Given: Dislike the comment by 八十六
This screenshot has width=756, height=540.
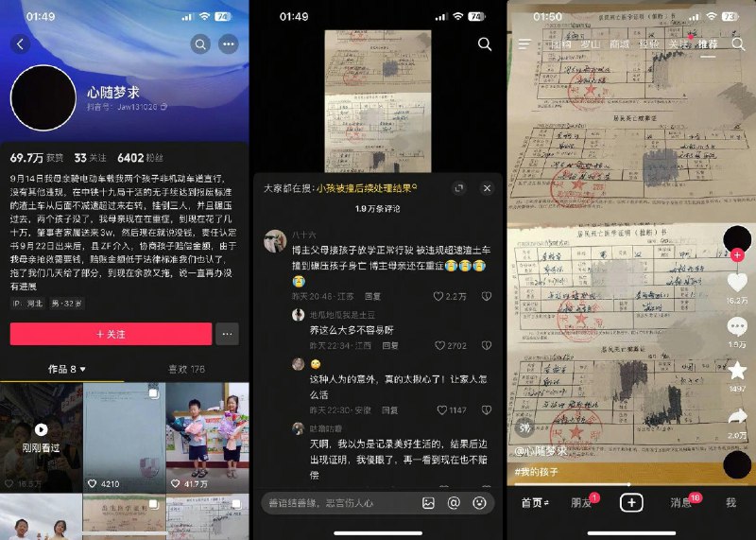Looking at the screenshot, I should tap(487, 296).
